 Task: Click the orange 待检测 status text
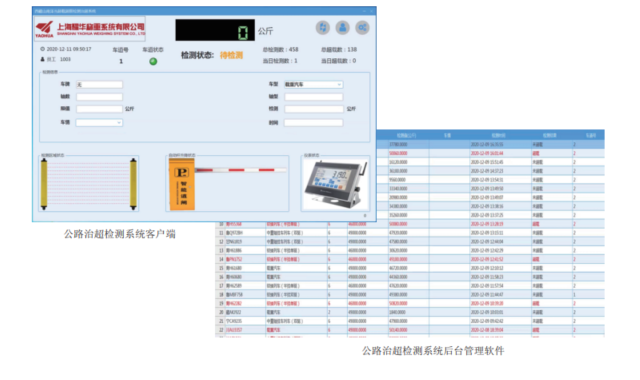(231, 55)
